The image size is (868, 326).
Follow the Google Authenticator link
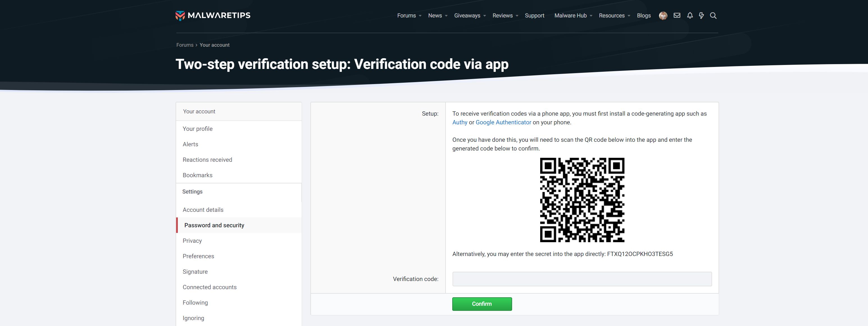503,123
